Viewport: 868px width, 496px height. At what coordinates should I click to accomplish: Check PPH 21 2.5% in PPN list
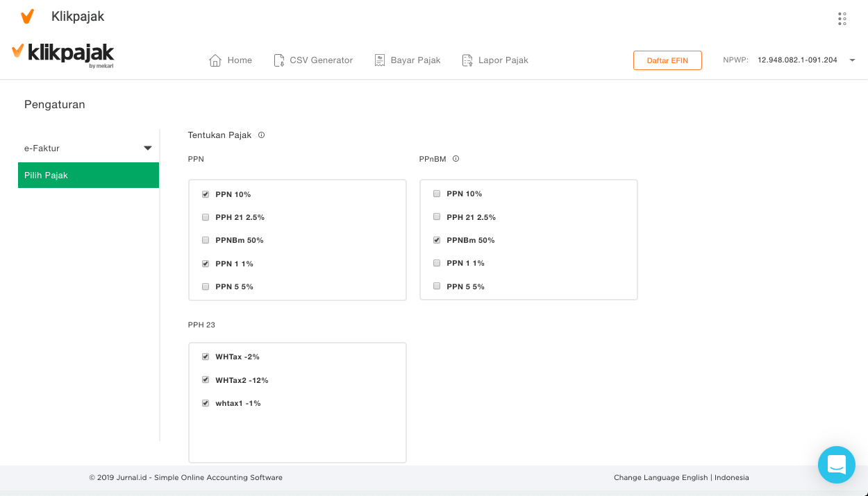[x=206, y=217]
